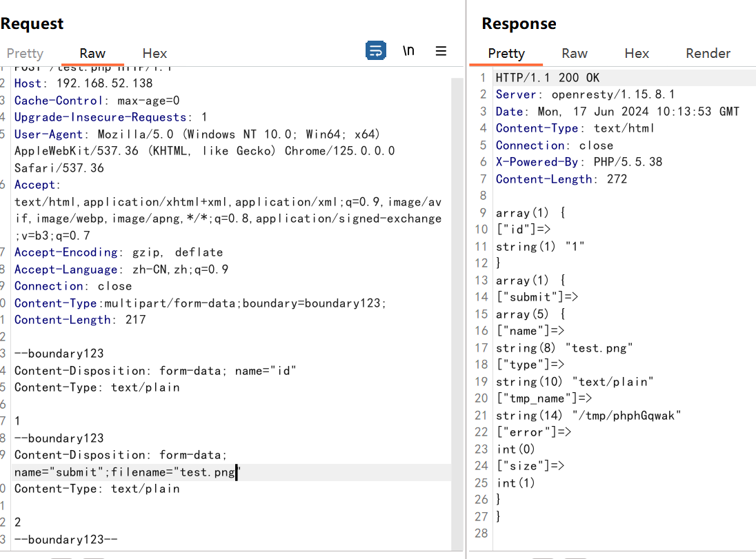756x559 pixels.
Task: Click the Host header line in request
Action: [x=83, y=83]
